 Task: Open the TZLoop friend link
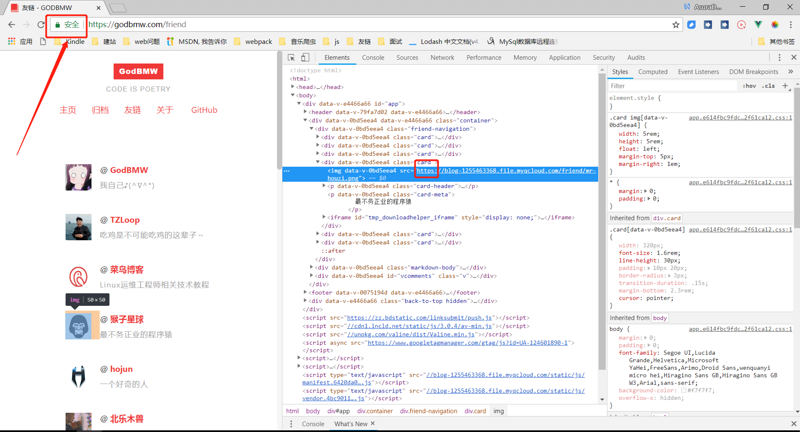(x=124, y=220)
